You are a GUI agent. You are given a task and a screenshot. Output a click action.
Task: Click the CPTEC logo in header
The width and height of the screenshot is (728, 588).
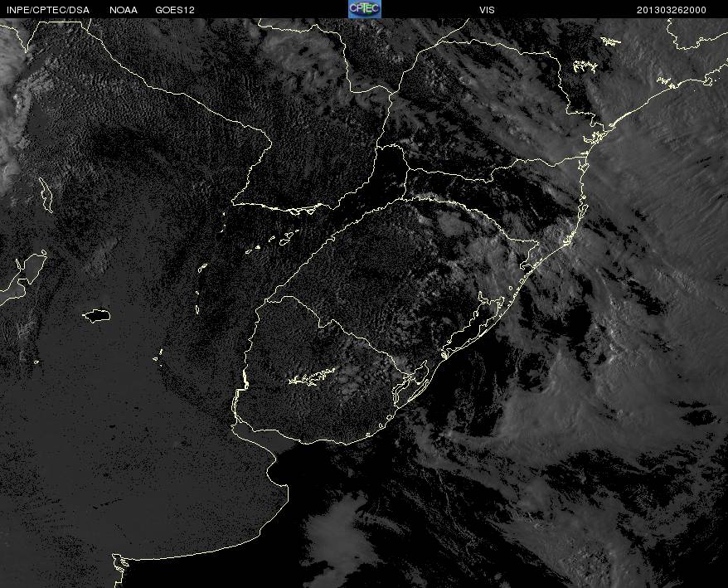click(x=365, y=9)
